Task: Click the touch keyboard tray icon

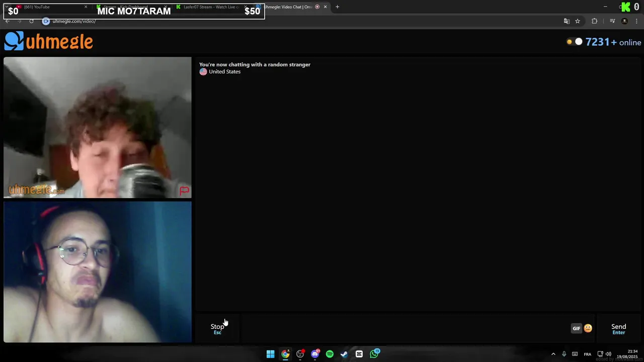Action: tap(575, 354)
